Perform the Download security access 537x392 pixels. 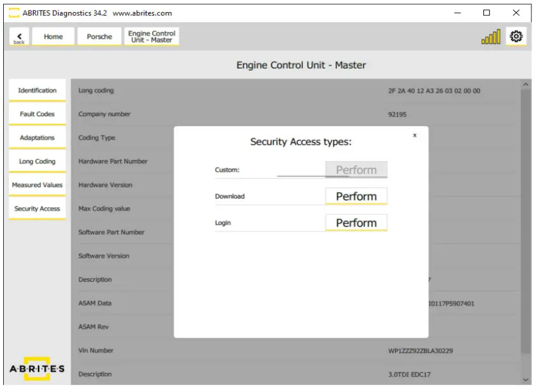coord(356,196)
